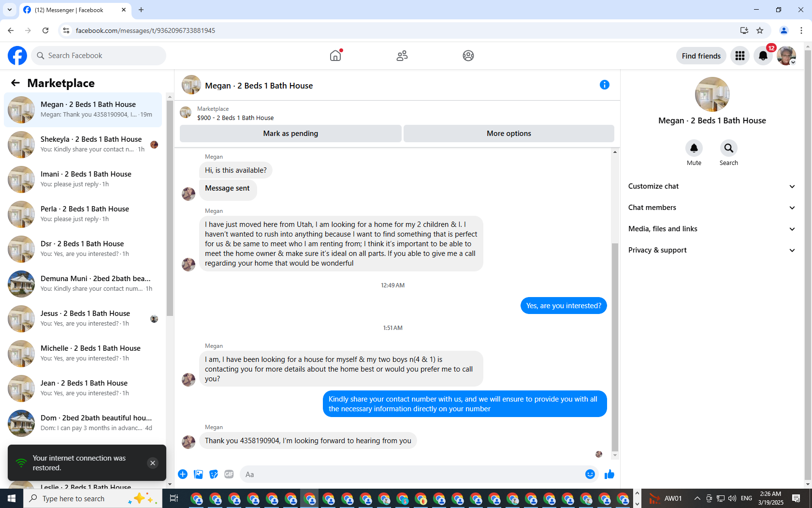The image size is (812, 508).
Task: Click the More options button
Action: (x=509, y=134)
